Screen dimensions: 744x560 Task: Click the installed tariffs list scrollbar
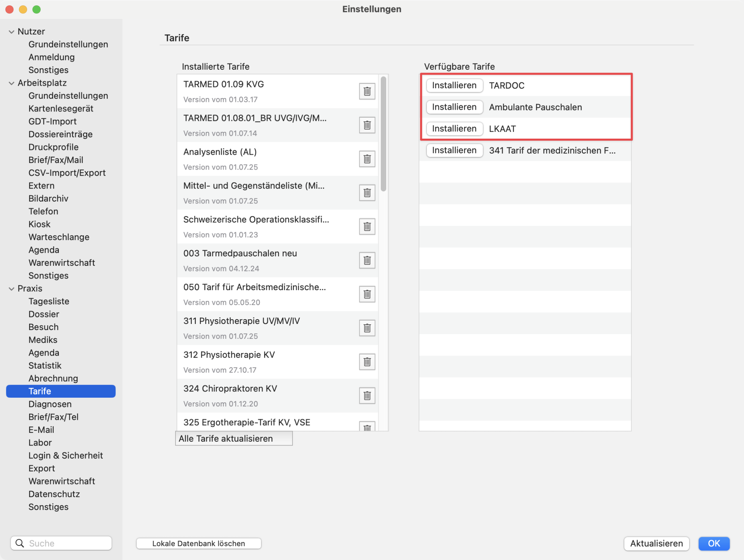(x=383, y=134)
